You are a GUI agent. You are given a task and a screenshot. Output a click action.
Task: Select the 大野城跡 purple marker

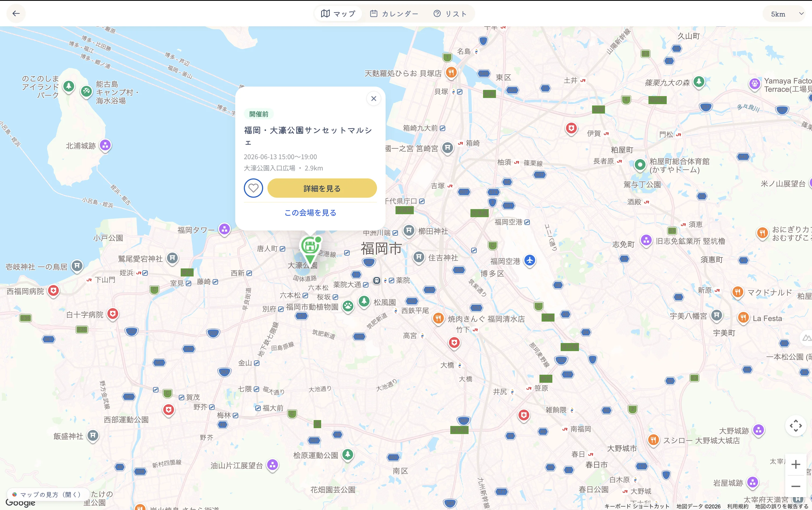[x=759, y=430]
